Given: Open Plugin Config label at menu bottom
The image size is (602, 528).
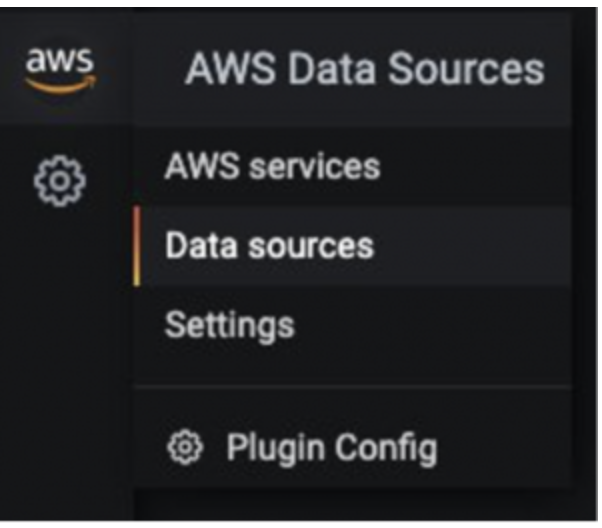Looking at the screenshot, I should 332,448.
